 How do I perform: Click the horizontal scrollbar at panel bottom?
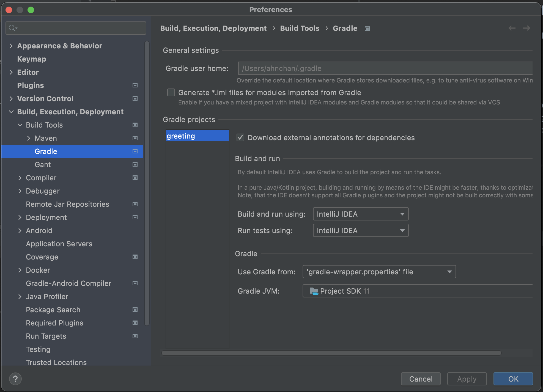(x=331, y=353)
